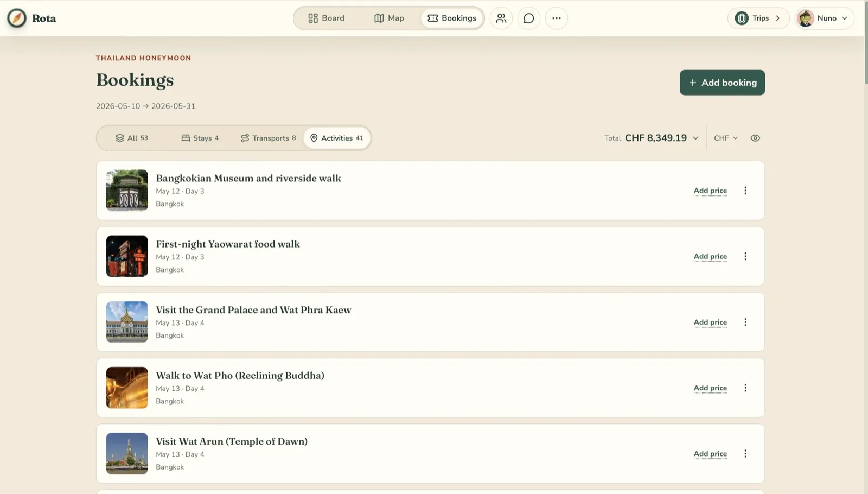Screen dimensions: 868x494
Task: Add price for Walk to Wat Pho
Action: (710, 388)
